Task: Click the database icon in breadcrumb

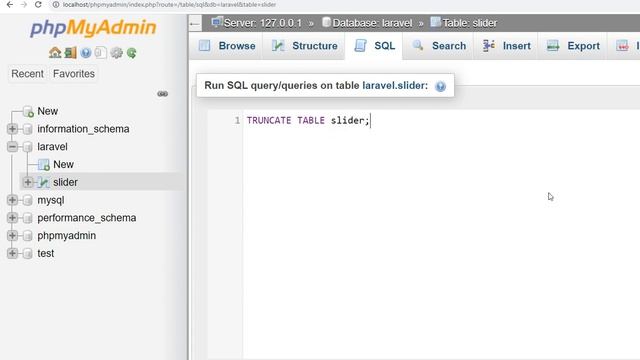Action: click(x=326, y=22)
